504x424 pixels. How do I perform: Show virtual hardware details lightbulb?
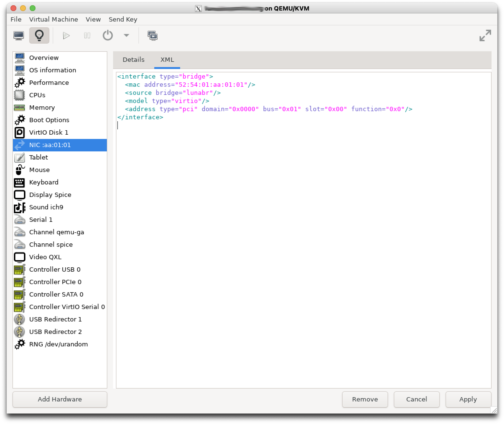tap(39, 36)
